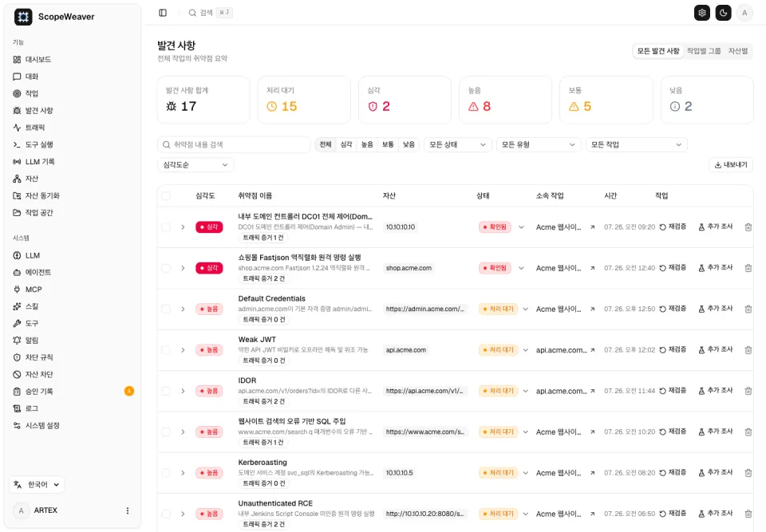Click 추가 조사 for the Fastjson finding
This screenshot has height=532, width=766.
[x=715, y=268]
